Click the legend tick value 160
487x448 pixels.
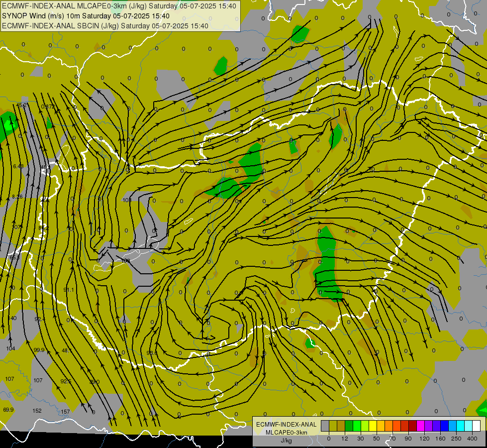pyautogui.click(x=440, y=439)
